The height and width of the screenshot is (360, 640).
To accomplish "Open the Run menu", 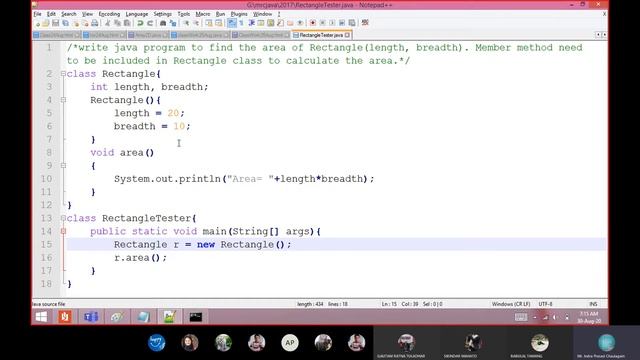I will click(x=220, y=14).
